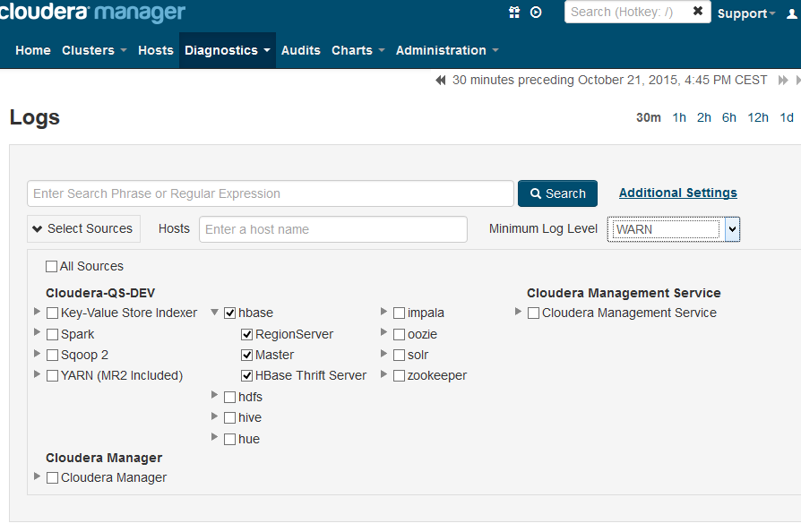Move time range forward with fast-forward arrows
801x532 pixels.
[x=783, y=81]
